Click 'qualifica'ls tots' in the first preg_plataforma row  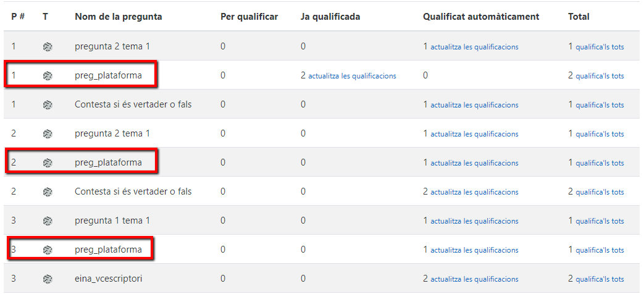click(600, 76)
